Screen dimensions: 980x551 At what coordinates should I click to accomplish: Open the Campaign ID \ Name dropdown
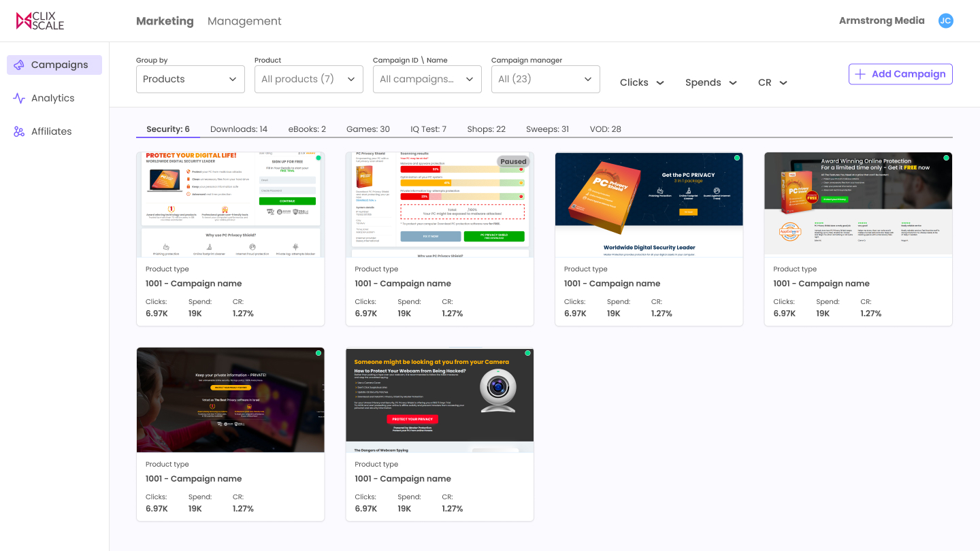point(427,79)
